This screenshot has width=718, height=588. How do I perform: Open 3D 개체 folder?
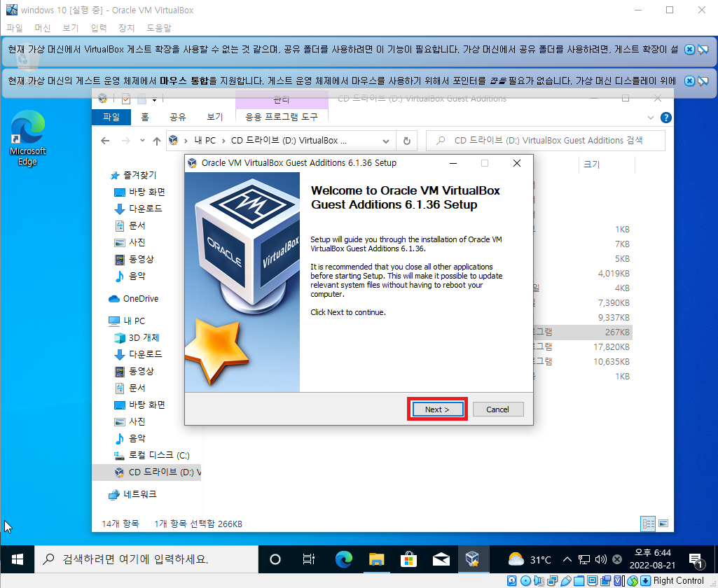137,337
